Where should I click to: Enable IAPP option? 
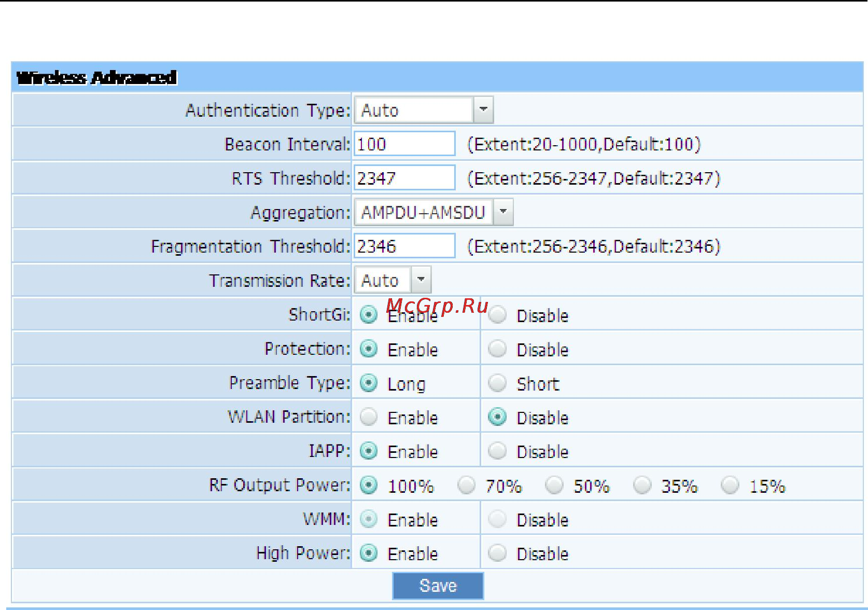369,451
